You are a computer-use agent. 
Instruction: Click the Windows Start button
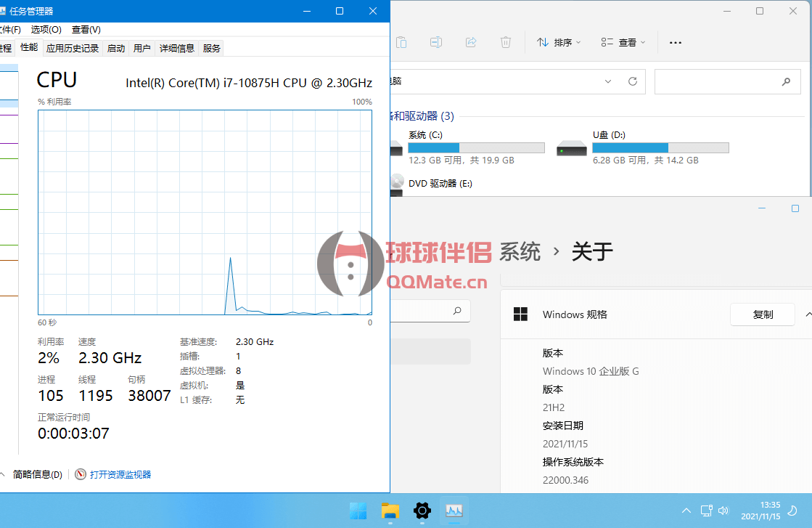[358, 511]
